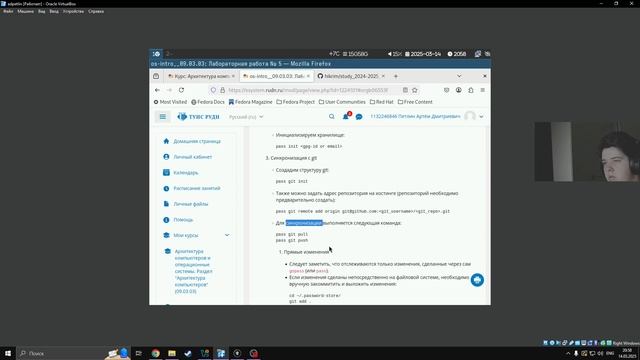Click the blue floating accessibility button
640x360 pixels.
(477, 280)
